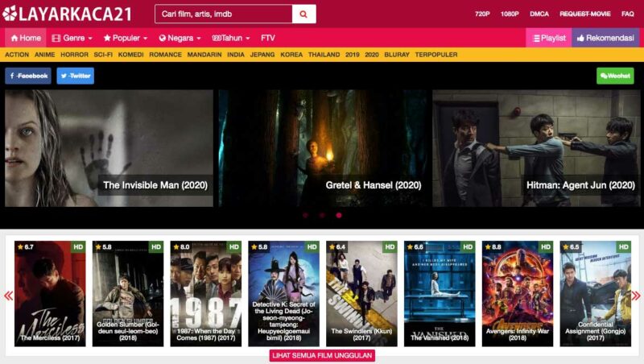The image size is (644, 364).
Task: Select the MANDARIN category
Action: click(x=204, y=55)
